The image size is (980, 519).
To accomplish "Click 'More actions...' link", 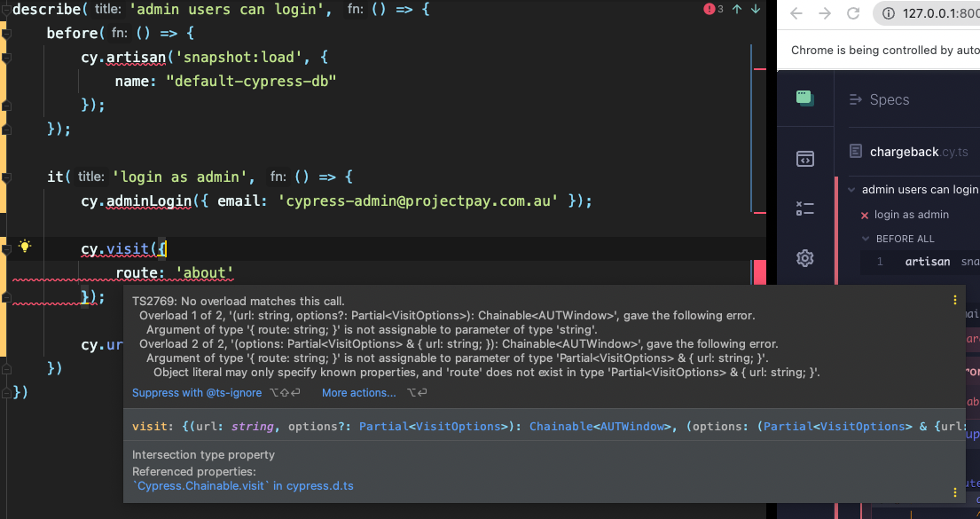I will click(x=359, y=393).
